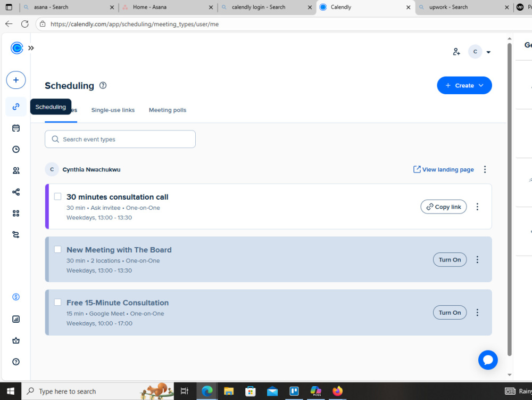The image size is (532, 400).
Task: Expand the account menu caret arrow
Action: 488,52
